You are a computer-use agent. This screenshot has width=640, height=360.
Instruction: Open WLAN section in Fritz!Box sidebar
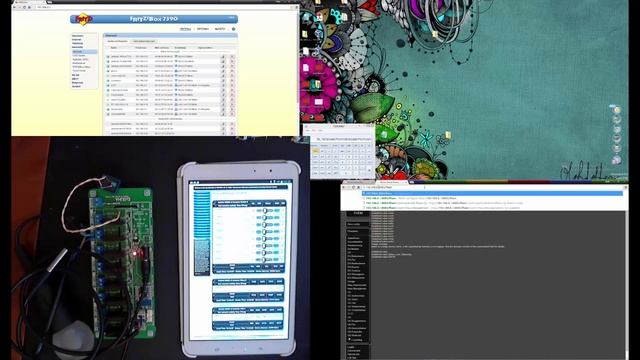click(x=76, y=75)
